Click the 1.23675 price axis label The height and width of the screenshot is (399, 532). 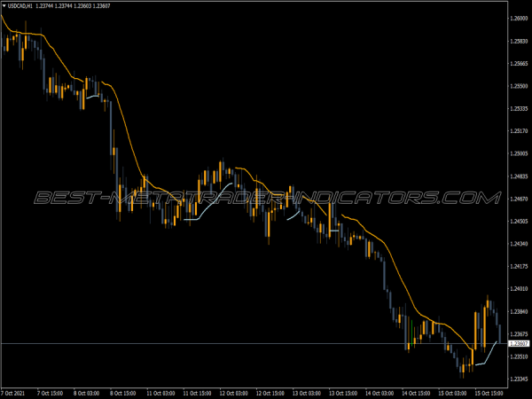click(519, 334)
